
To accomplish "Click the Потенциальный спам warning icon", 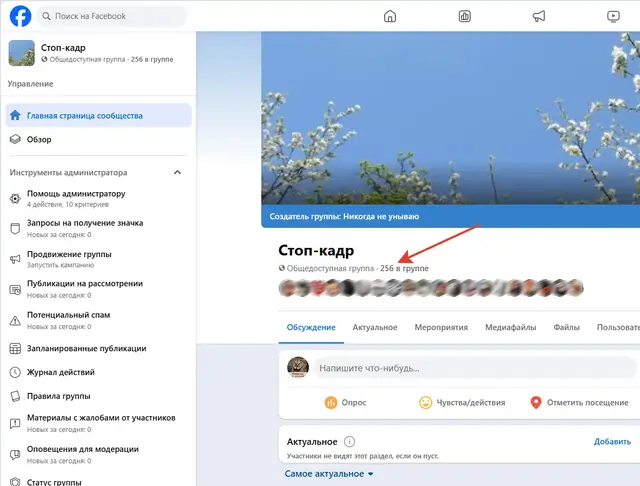I will pyautogui.click(x=15, y=321).
